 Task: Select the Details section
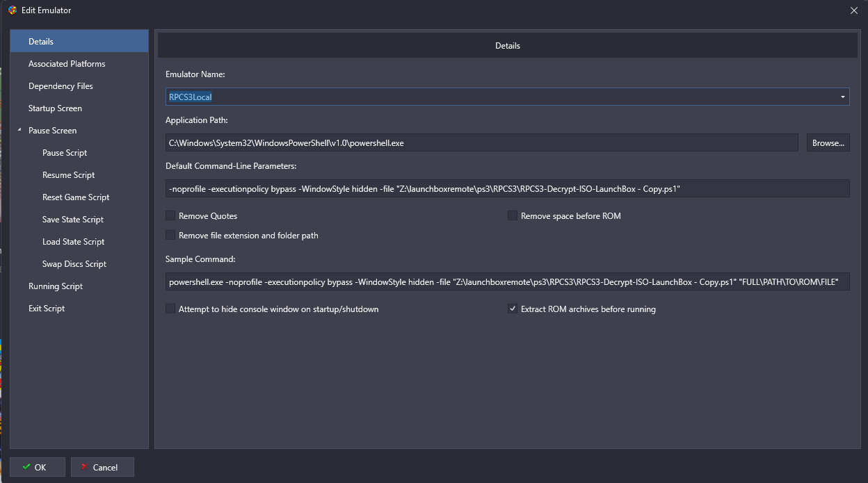click(x=79, y=42)
